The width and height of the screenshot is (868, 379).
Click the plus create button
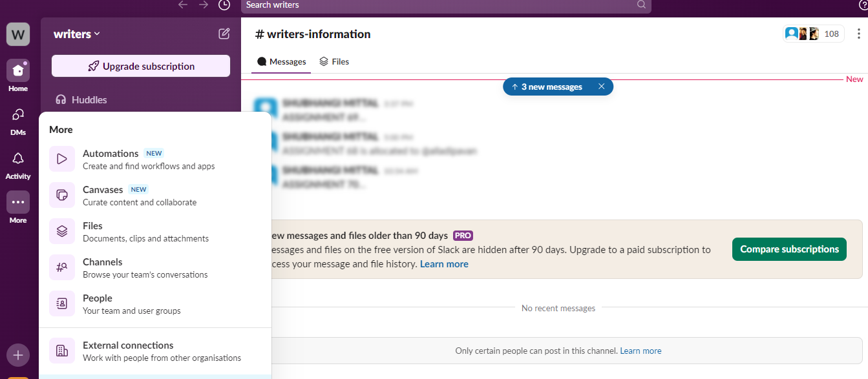(x=18, y=355)
